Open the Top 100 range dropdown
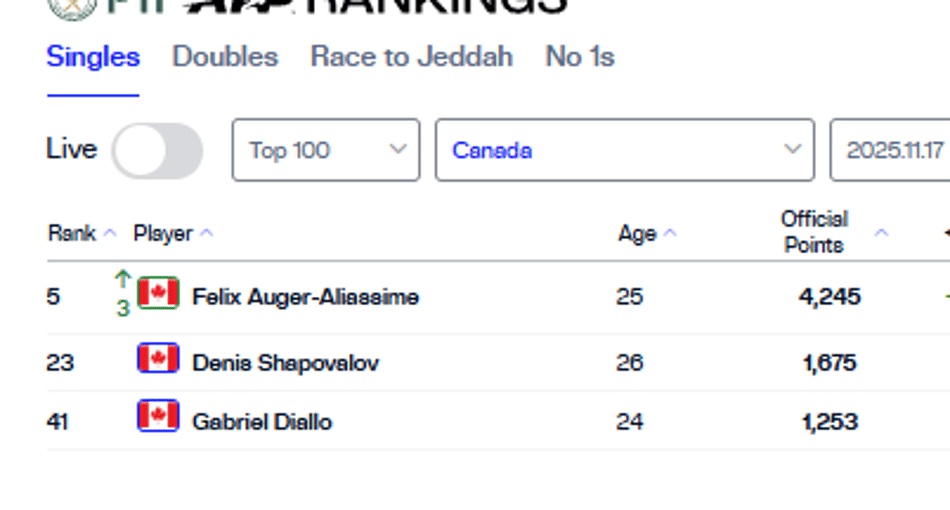 (x=326, y=150)
